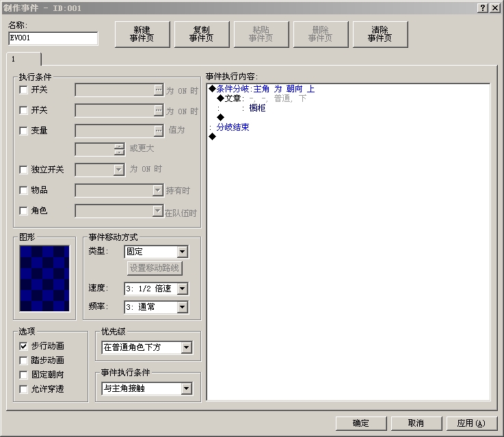Open the 角色 在队伍时 dropdown

157,211
